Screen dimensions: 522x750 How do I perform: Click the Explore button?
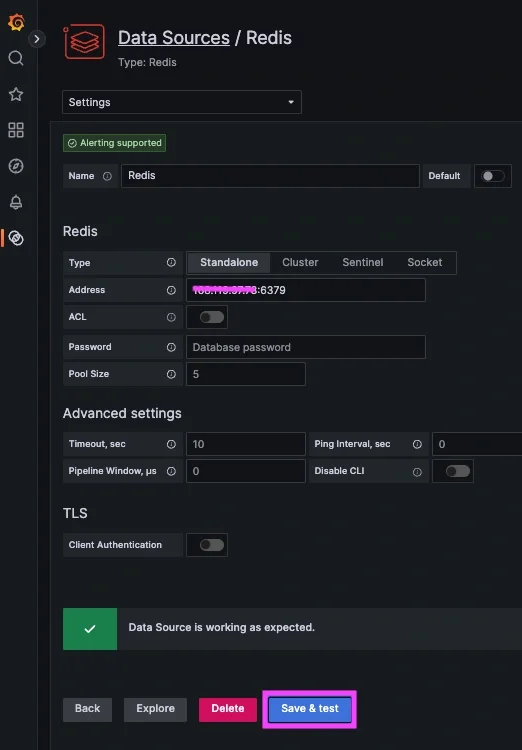click(155, 709)
